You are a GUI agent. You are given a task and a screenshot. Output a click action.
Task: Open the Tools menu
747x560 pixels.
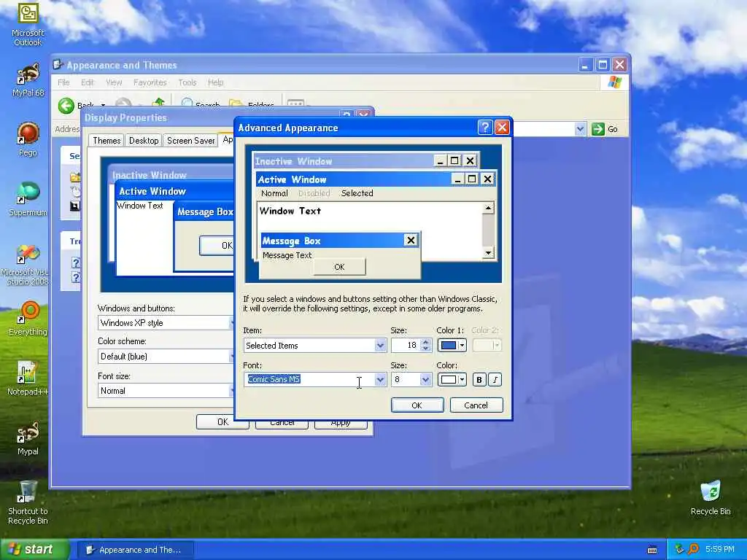pyautogui.click(x=187, y=82)
